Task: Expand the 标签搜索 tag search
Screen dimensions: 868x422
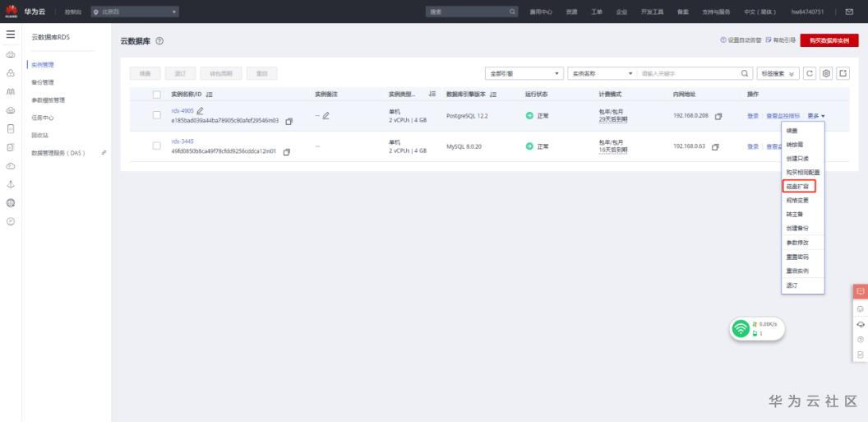Action: click(778, 74)
